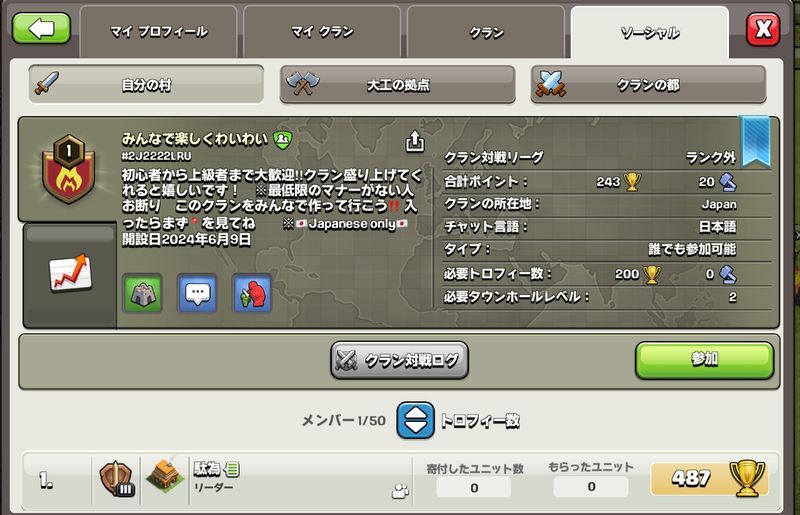The width and height of the screenshot is (800, 515).
Task: Click the blue clan bookmark ribbon
Action: (756, 141)
